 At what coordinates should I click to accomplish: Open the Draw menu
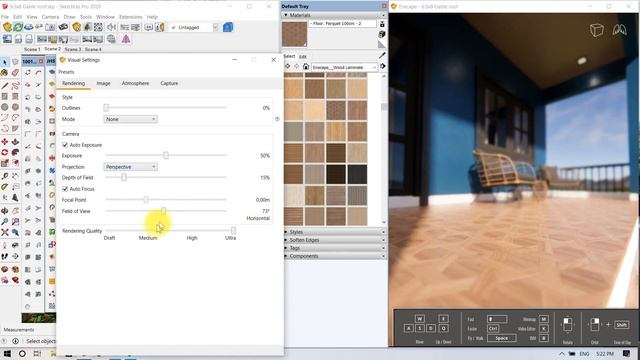point(69,17)
